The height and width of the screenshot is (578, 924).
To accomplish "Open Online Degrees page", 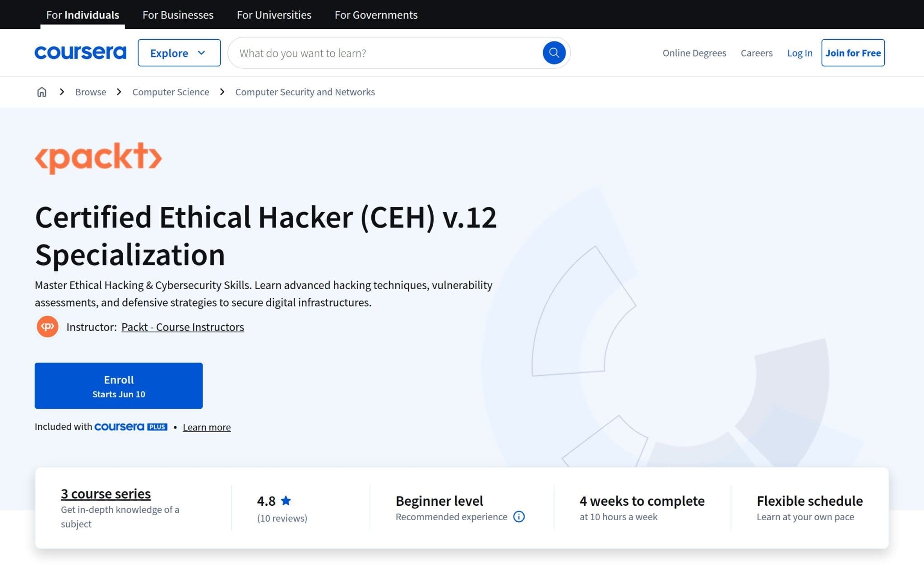I will (694, 53).
